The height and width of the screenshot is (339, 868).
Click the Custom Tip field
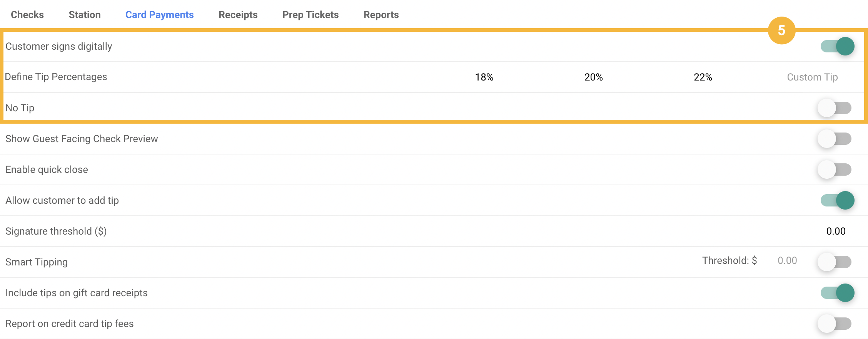tap(812, 77)
